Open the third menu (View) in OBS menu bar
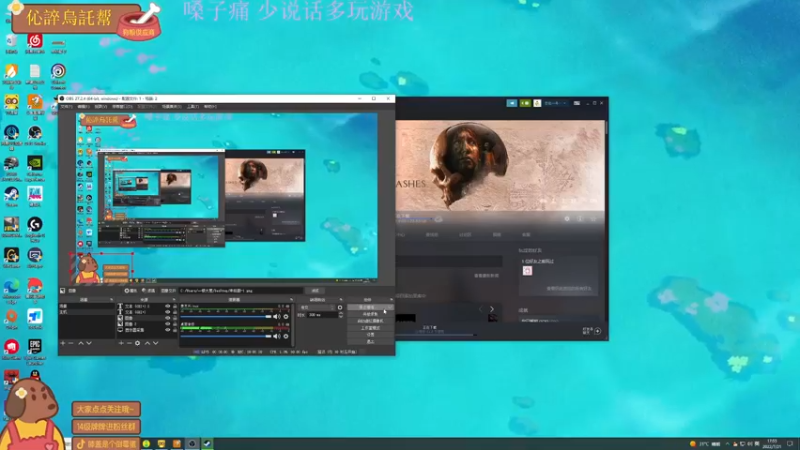Image resolution: width=800 pixels, height=450 pixels. [101, 107]
